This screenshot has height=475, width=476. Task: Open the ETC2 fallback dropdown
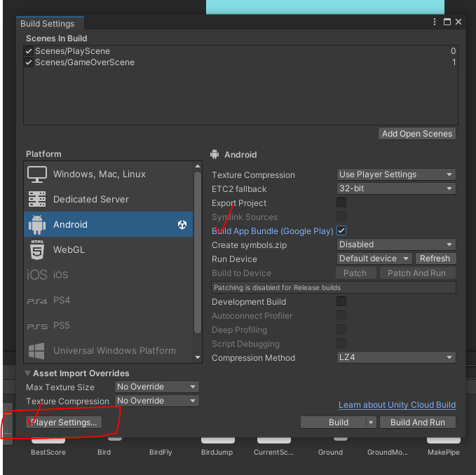pyautogui.click(x=396, y=188)
